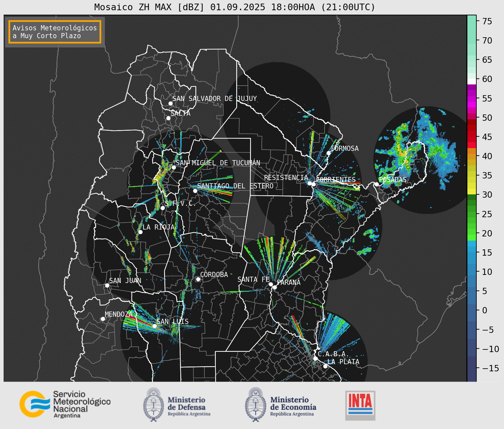Click the San Luis city marker
504x429 pixels.
tap(154, 326)
